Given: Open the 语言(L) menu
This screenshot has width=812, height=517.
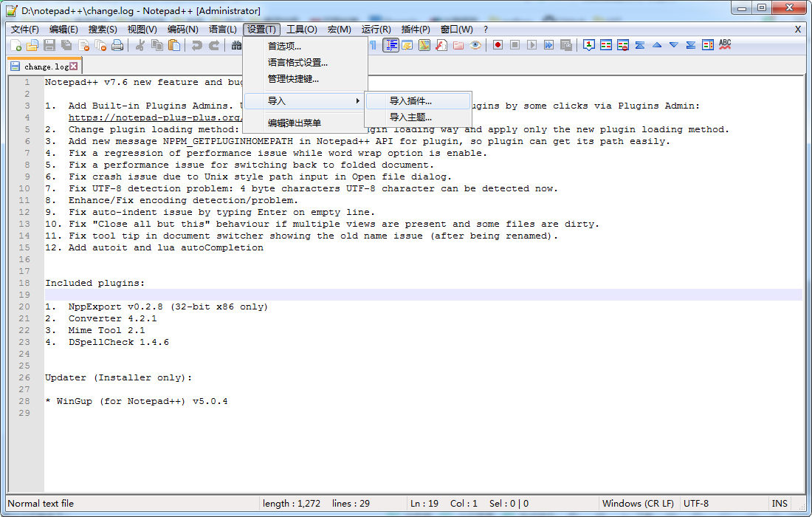Looking at the screenshot, I should pyautogui.click(x=223, y=30).
